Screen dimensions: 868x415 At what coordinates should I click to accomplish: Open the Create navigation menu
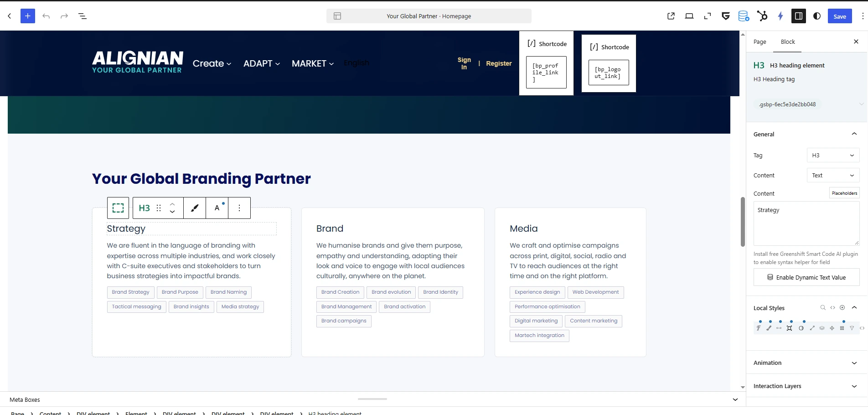point(212,63)
